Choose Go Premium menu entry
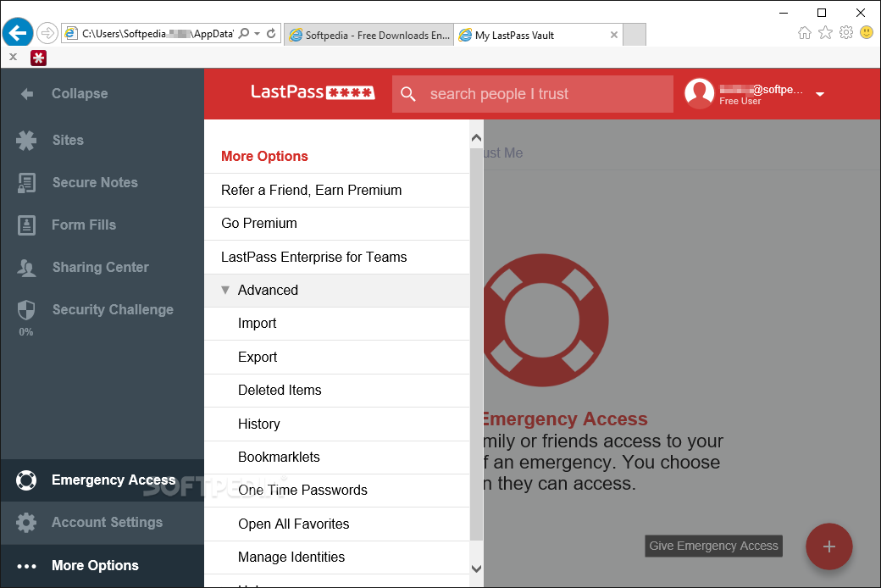The image size is (881, 588). (x=336, y=224)
